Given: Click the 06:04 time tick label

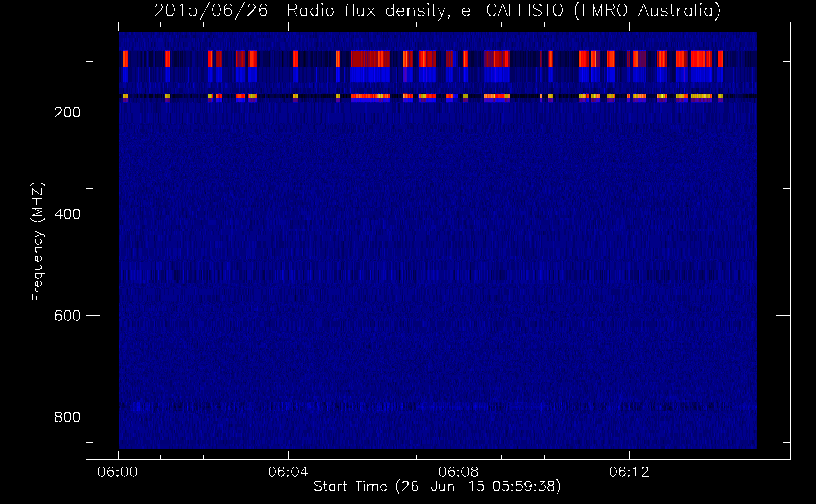Looking at the screenshot, I should pyautogui.click(x=288, y=472).
